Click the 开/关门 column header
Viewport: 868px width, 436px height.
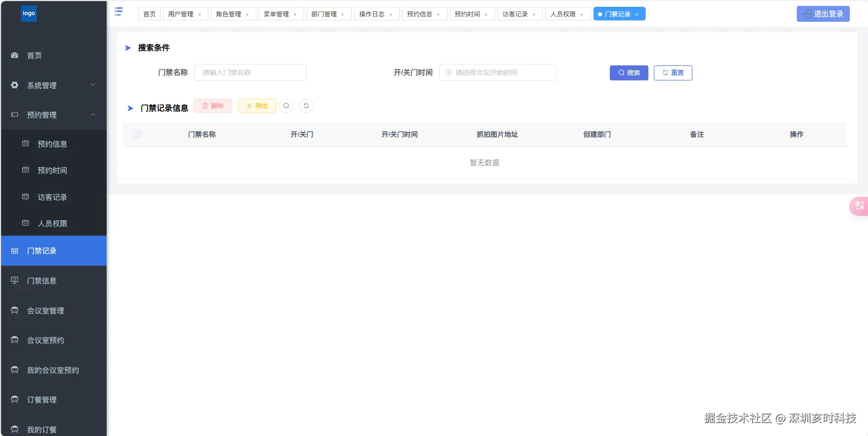(x=302, y=134)
